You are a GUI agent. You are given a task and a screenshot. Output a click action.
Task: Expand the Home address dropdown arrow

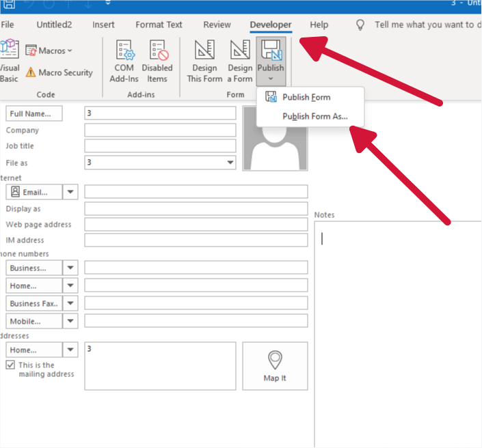click(x=70, y=350)
